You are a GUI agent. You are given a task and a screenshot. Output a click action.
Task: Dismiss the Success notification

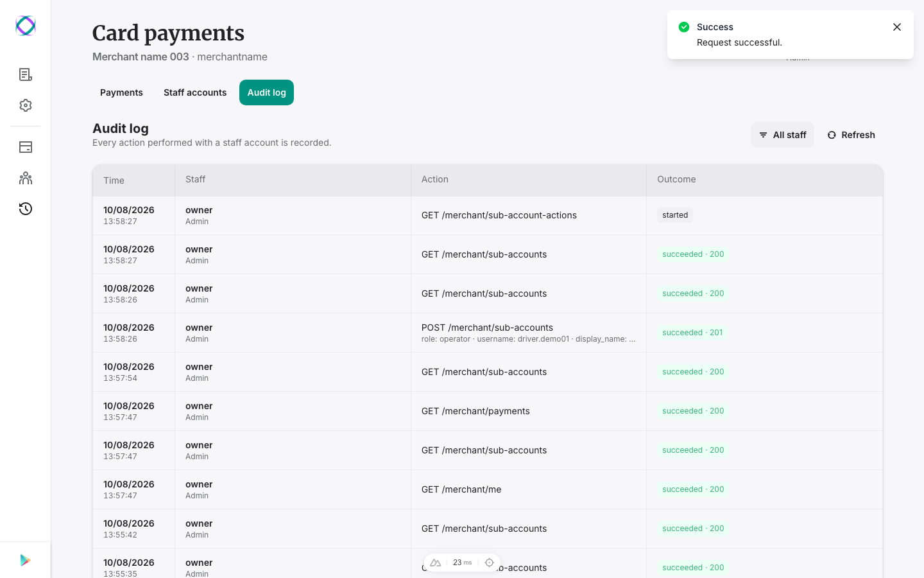(x=897, y=27)
